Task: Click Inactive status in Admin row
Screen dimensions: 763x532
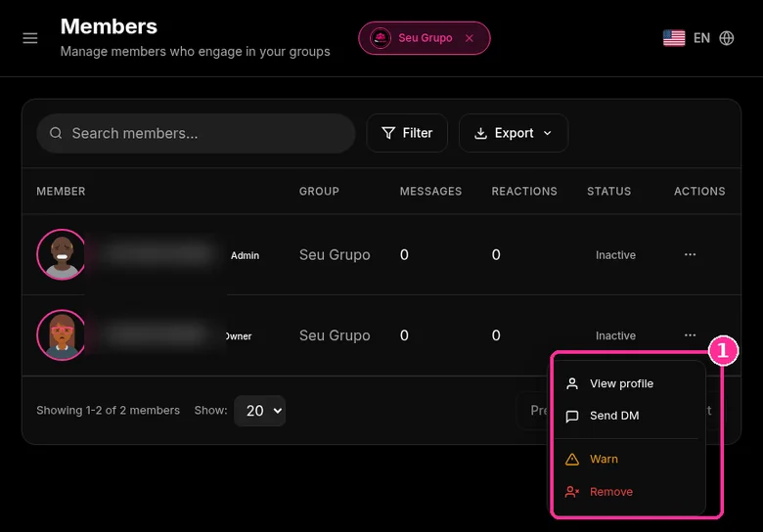Action: pos(615,255)
